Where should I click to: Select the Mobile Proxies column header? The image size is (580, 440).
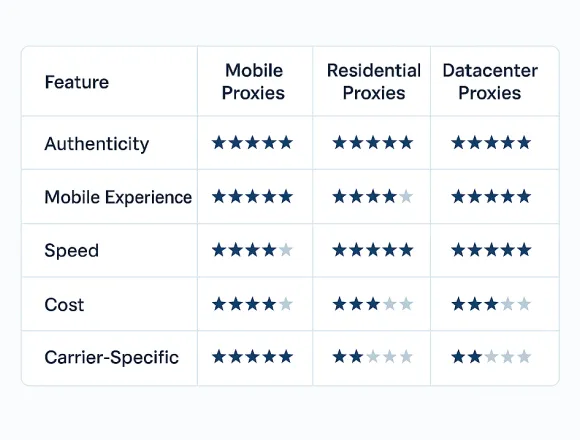[x=254, y=81]
